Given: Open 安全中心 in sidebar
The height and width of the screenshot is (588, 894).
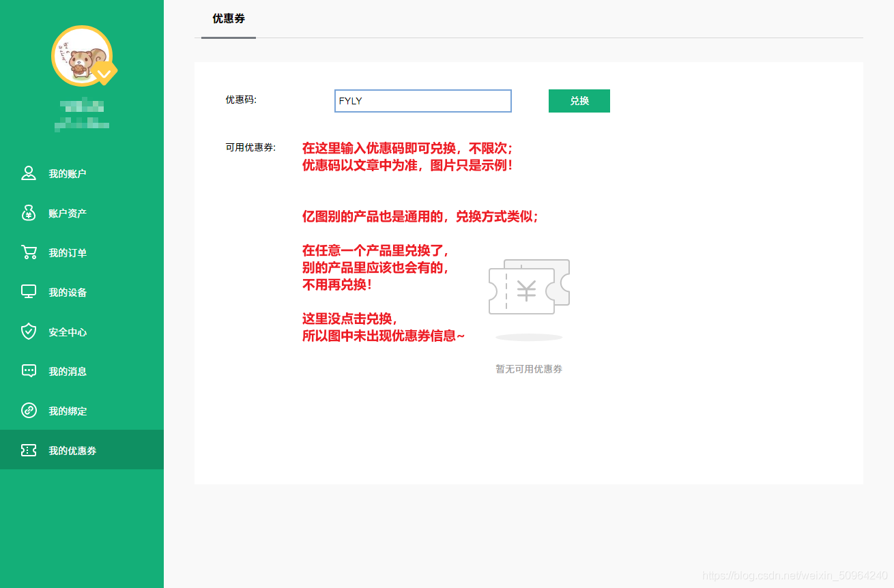Looking at the screenshot, I should [82, 332].
